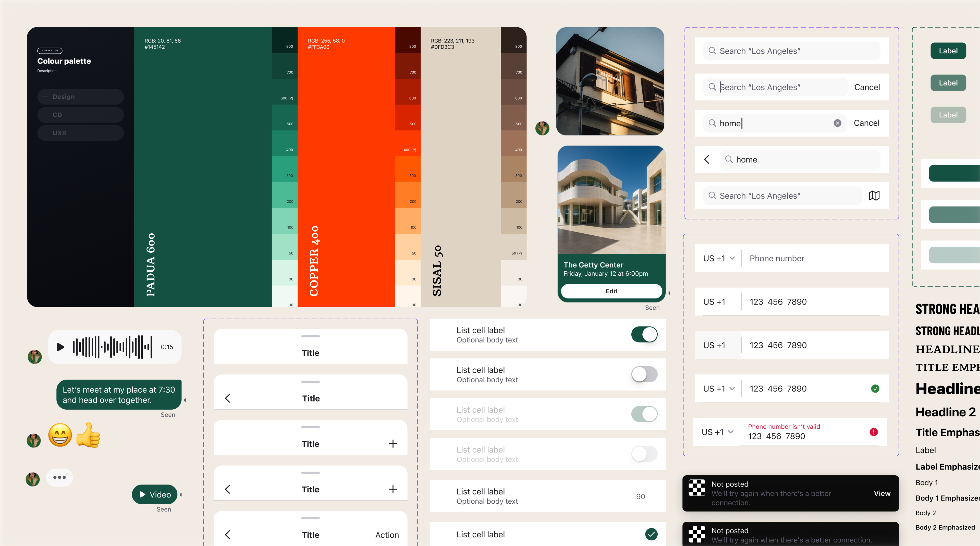Select CD item in Colour palette sidebar
The image size is (980, 546).
(x=80, y=115)
